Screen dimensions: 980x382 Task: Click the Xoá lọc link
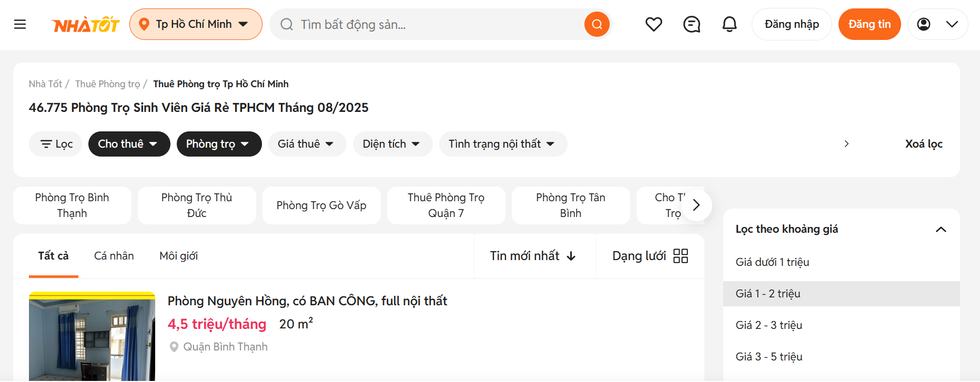coord(924,144)
